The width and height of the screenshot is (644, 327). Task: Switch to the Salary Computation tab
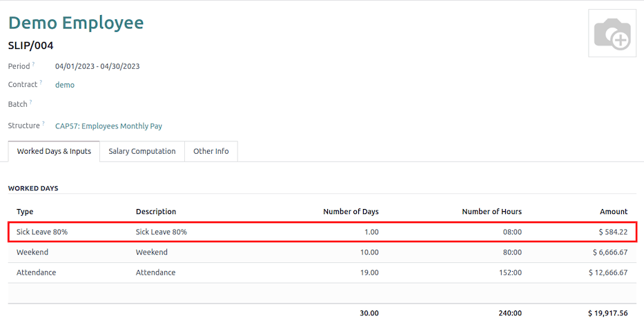(142, 151)
